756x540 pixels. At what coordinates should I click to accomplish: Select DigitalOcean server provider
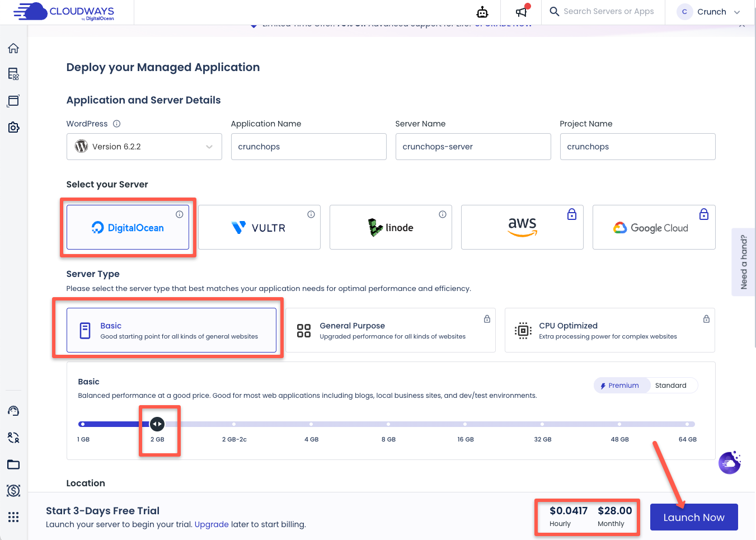[x=128, y=227]
